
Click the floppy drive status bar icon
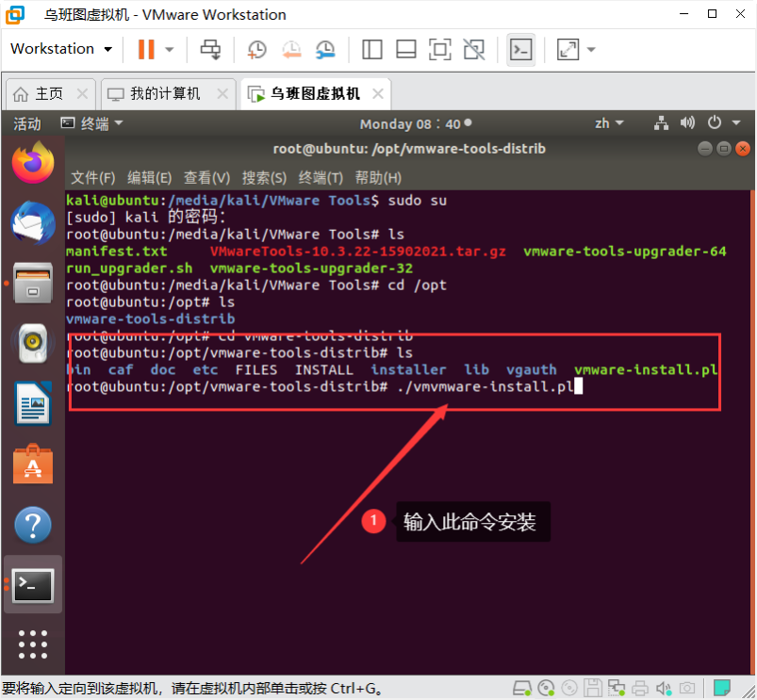tap(593, 688)
